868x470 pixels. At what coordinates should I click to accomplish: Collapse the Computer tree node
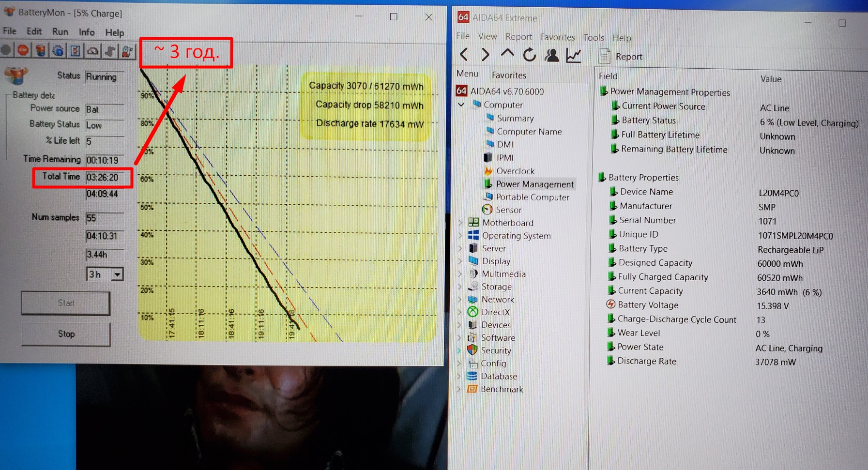pos(461,105)
